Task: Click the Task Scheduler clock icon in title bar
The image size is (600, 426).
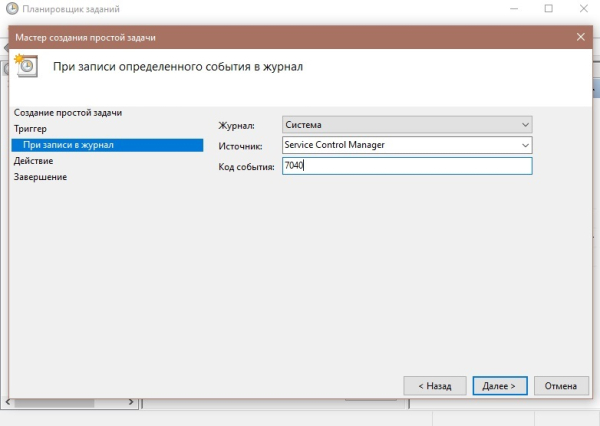Action: point(12,9)
